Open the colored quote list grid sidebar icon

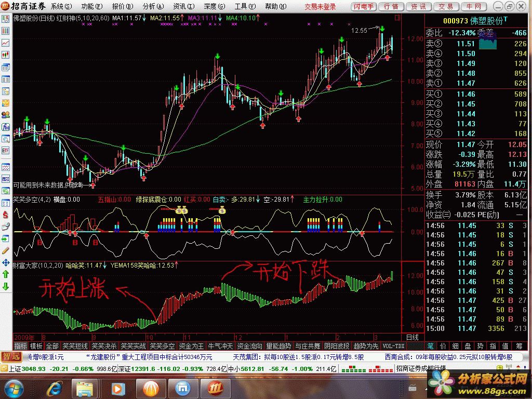(5, 31)
